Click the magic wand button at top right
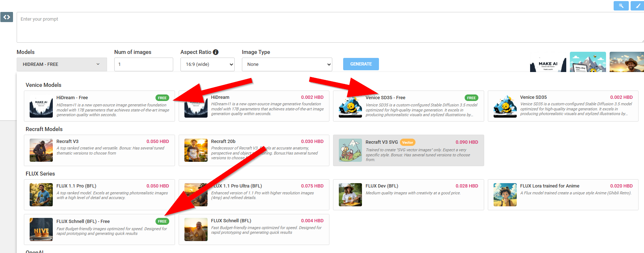 (621, 6)
